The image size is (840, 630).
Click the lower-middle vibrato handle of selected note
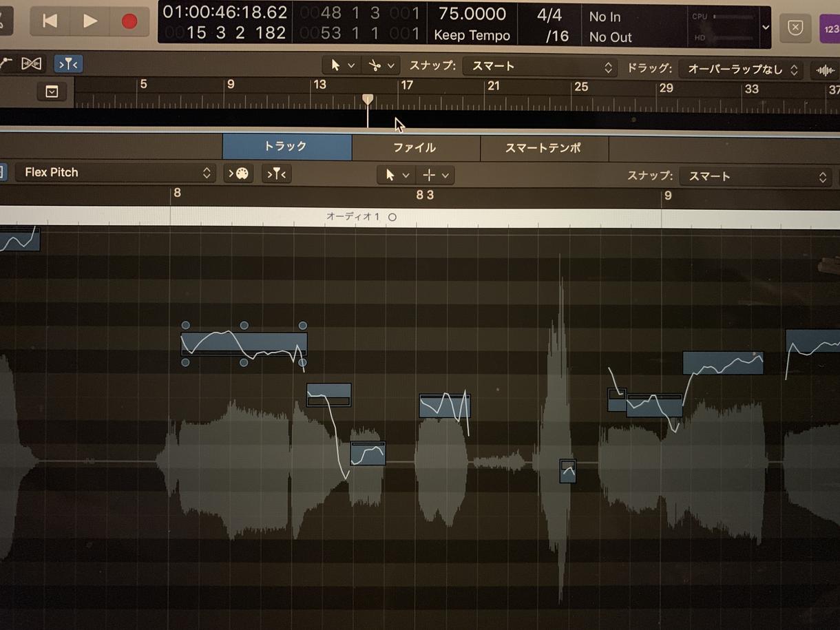[244, 362]
